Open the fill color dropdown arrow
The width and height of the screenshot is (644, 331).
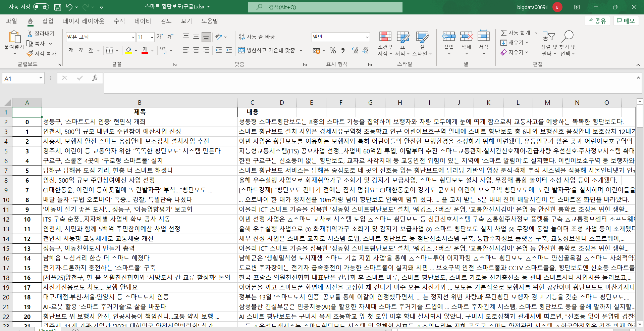136,50
